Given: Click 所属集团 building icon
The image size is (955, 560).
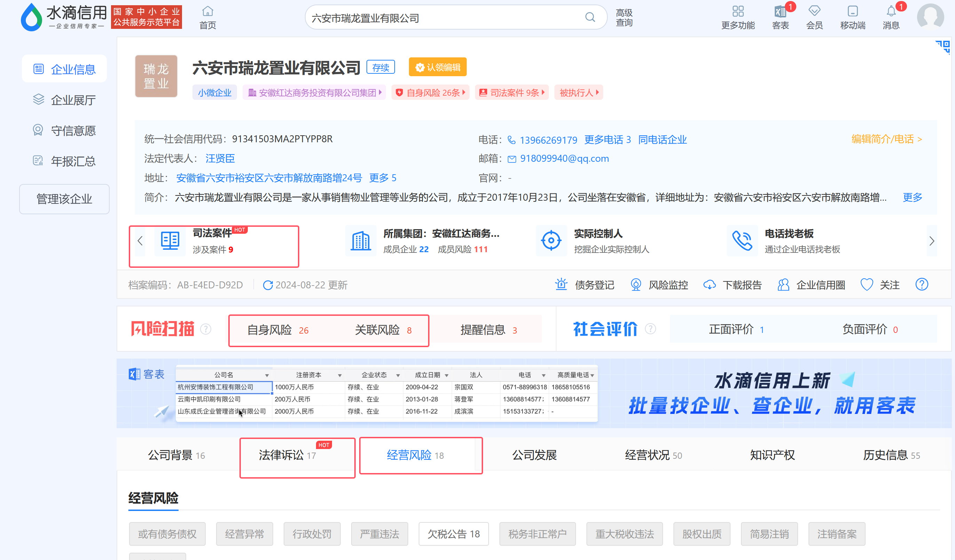Looking at the screenshot, I should [x=361, y=241].
